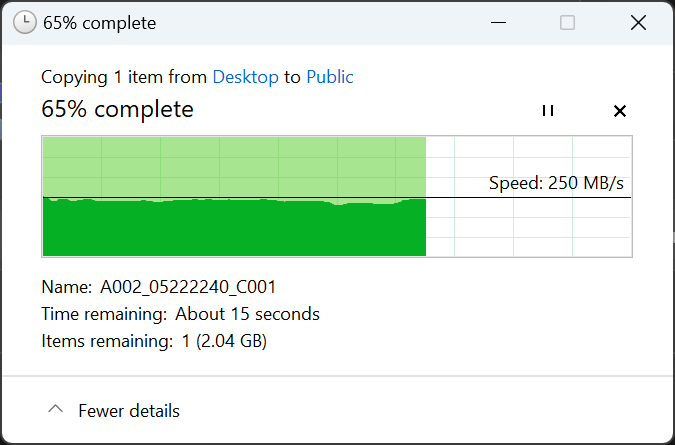The width and height of the screenshot is (675, 445).
Task: Click the light green progress region
Action: 234,168
